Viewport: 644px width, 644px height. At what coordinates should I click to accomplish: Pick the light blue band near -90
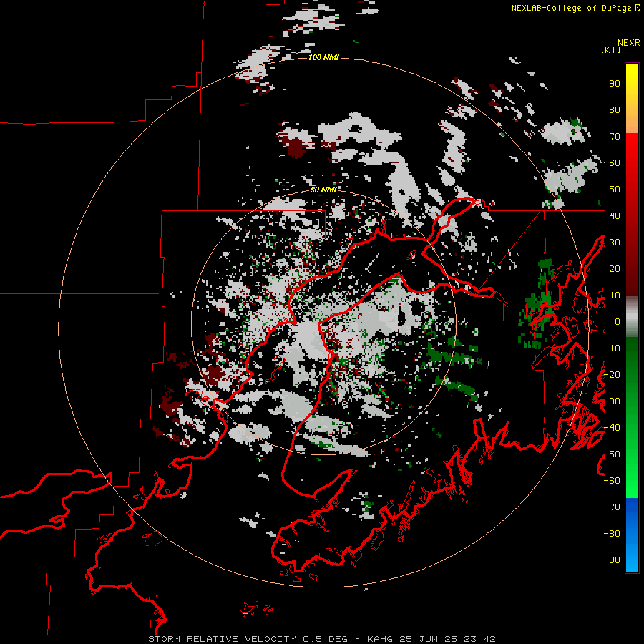coord(632,557)
